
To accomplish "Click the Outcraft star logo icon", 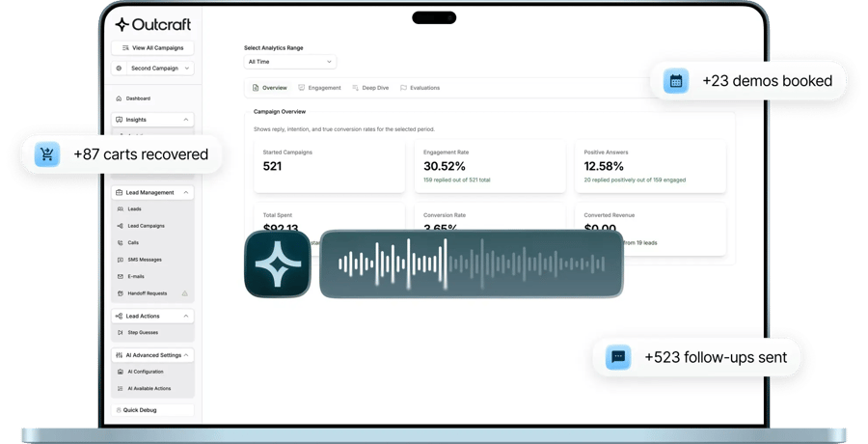I will [122, 24].
